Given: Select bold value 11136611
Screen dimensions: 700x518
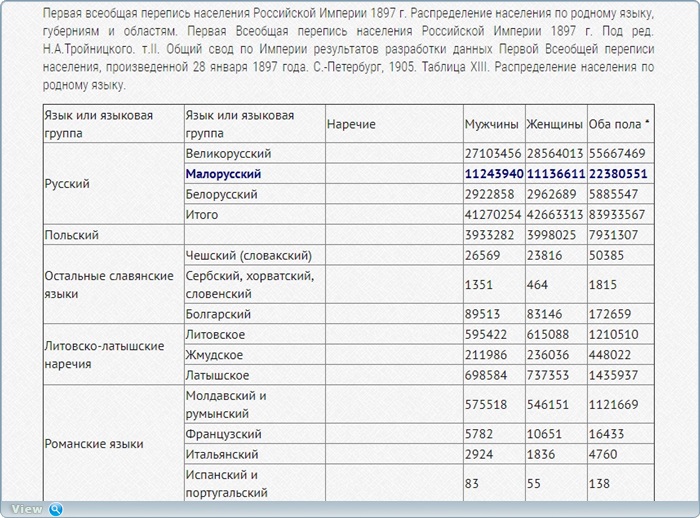Looking at the screenshot, I should (556, 174).
